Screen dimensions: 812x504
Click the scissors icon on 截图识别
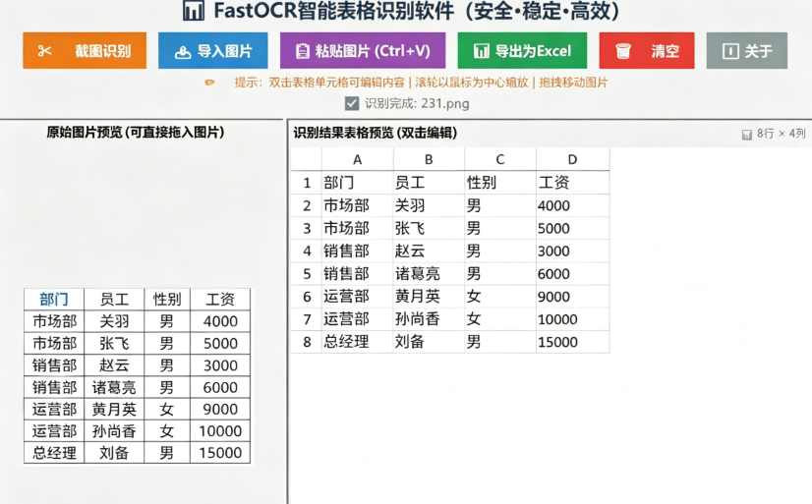click(x=44, y=51)
